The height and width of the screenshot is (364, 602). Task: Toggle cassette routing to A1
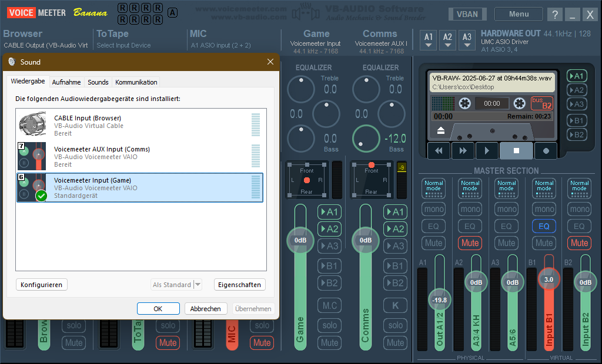577,76
